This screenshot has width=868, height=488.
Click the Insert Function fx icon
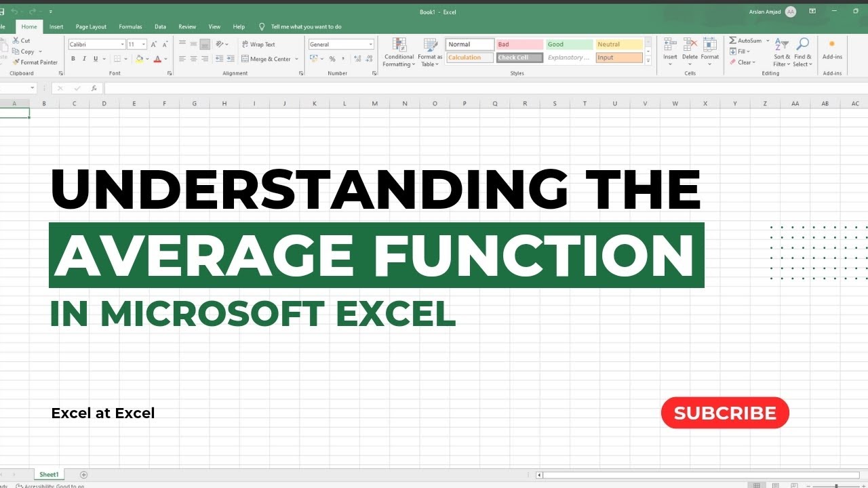point(94,88)
